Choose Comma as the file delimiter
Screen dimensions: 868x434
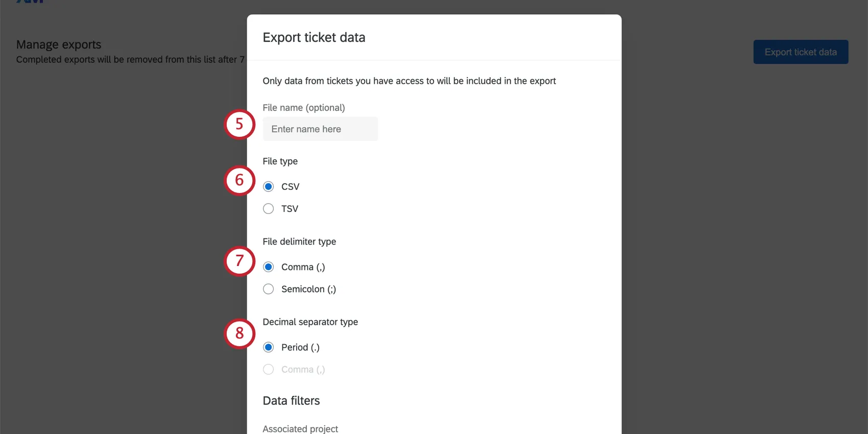[268, 267]
